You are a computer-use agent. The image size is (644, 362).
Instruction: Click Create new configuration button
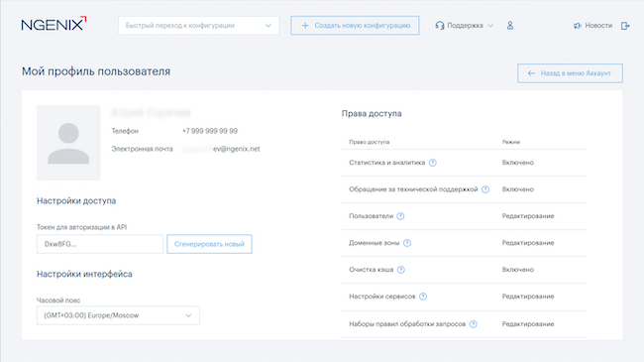click(355, 26)
